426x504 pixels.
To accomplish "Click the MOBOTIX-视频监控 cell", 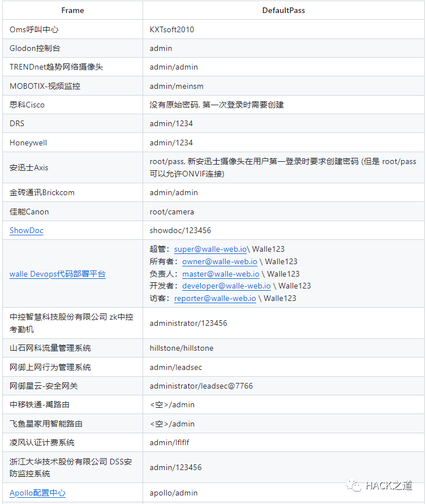I will pyautogui.click(x=72, y=86).
